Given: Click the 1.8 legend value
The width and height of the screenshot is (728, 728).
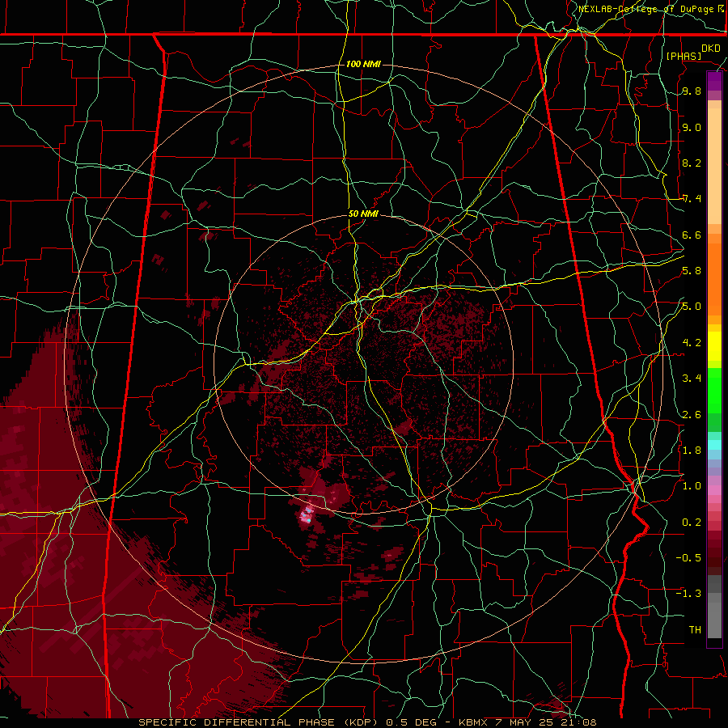Looking at the screenshot, I should coord(692,451).
